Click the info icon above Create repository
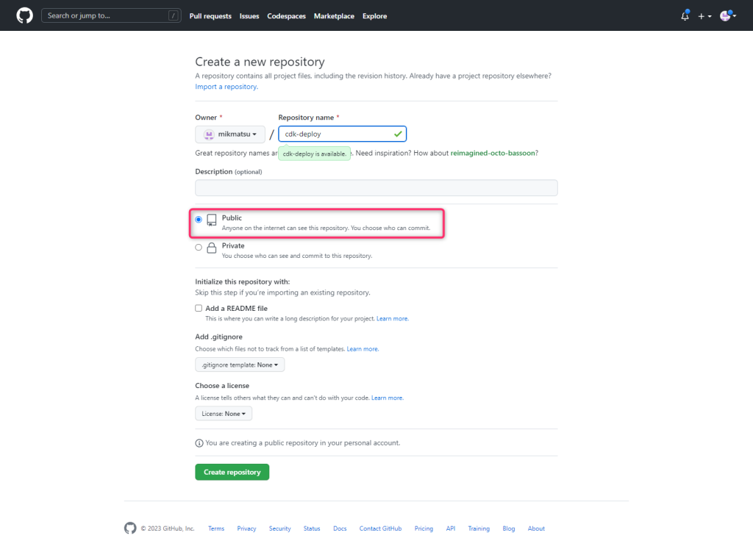Image resolution: width=753 pixels, height=560 pixels. (x=199, y=442)
